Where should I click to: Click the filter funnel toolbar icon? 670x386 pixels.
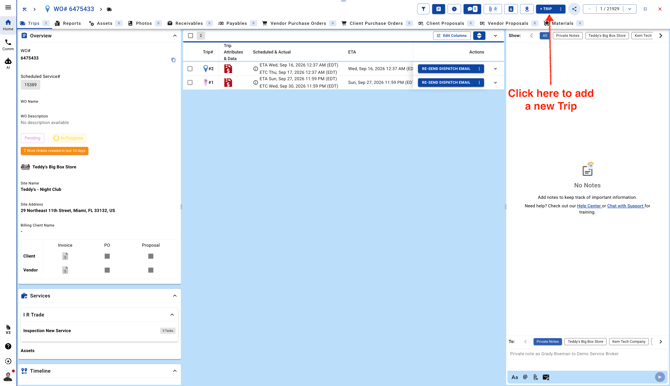pyautogui.click(x=423, y=9)
